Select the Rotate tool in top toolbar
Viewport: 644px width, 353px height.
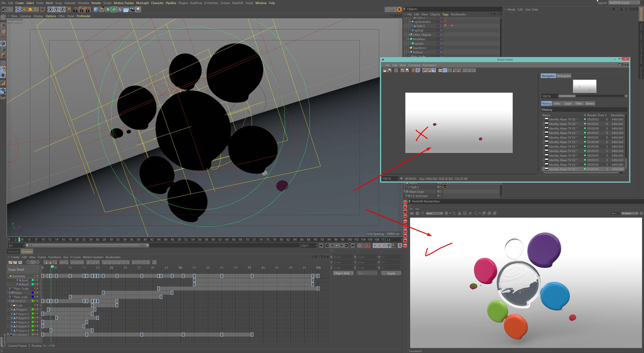click(36, 10)
